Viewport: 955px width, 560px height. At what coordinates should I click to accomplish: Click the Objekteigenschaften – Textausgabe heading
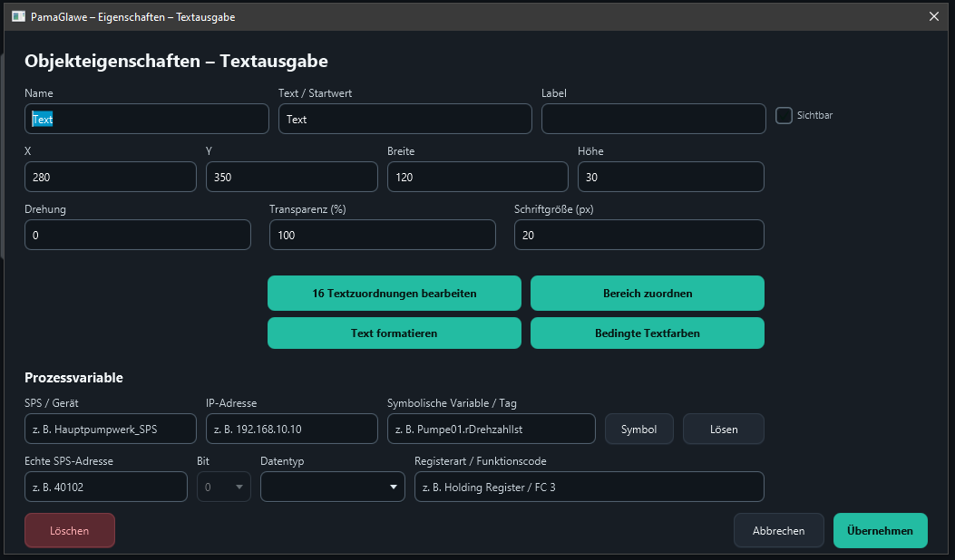point(176,61)
